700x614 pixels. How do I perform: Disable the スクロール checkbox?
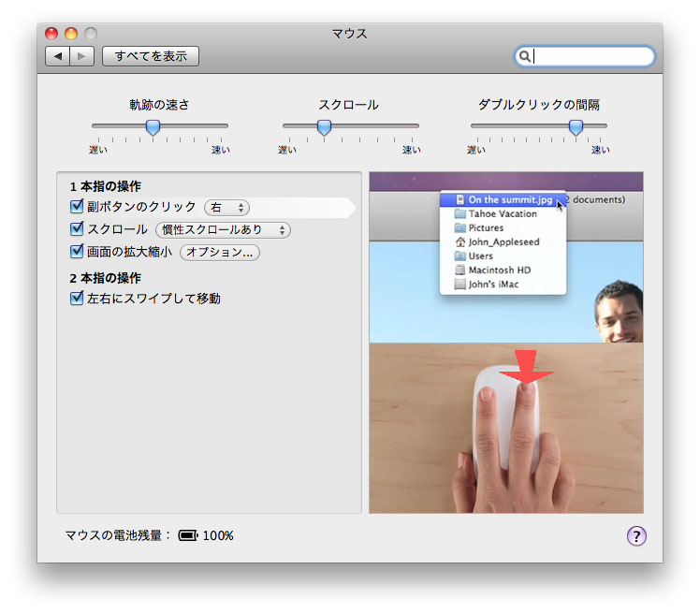pos(78,229)
